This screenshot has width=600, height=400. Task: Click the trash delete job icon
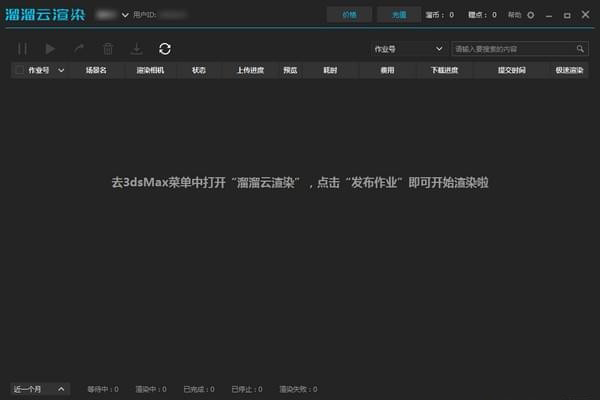(108, 49)
